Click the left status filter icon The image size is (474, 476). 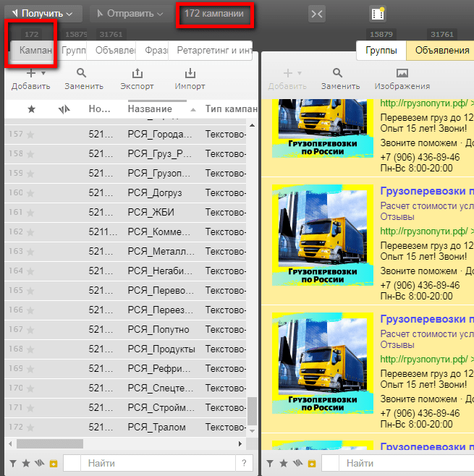click(40, 463)
